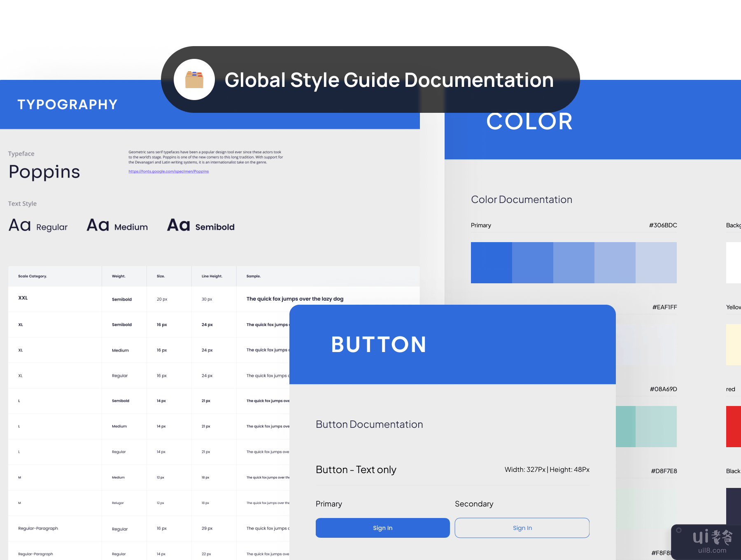Click the BUTTON section heading
This screenshot has height=560, width=741.
click(378, 345)
